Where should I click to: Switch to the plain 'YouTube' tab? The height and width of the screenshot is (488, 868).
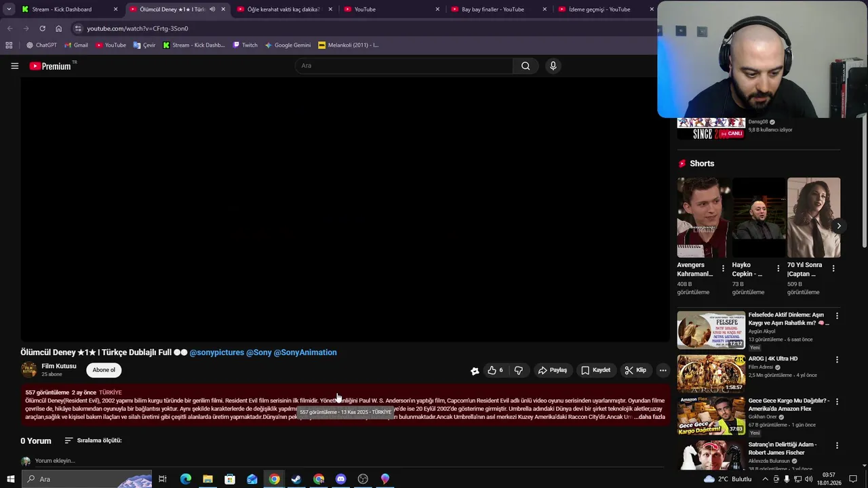392,9
